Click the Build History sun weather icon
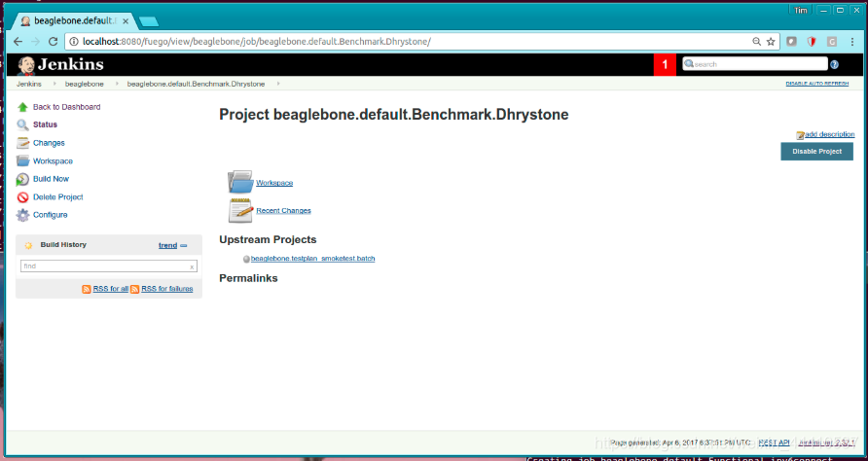The width and height of the screenshot is (868, 461). click(29, 245)
